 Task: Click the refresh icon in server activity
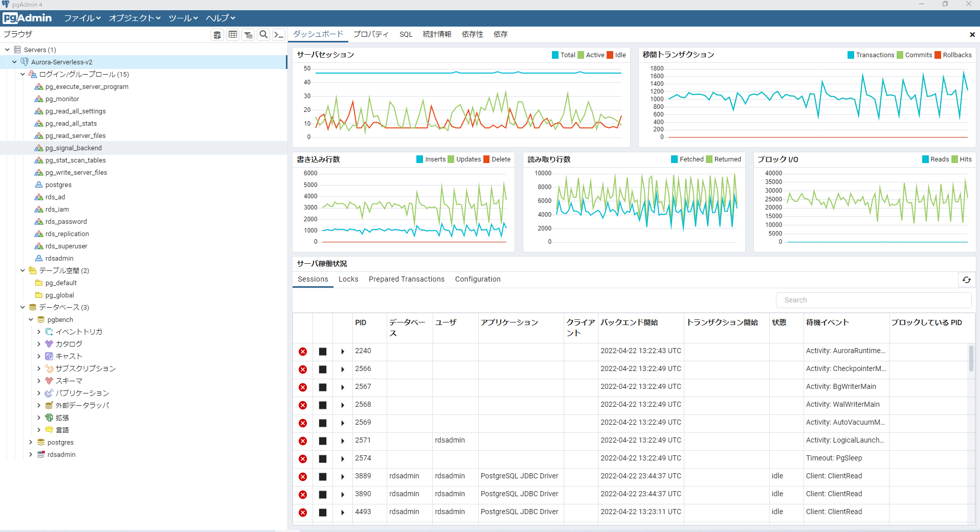966,280
